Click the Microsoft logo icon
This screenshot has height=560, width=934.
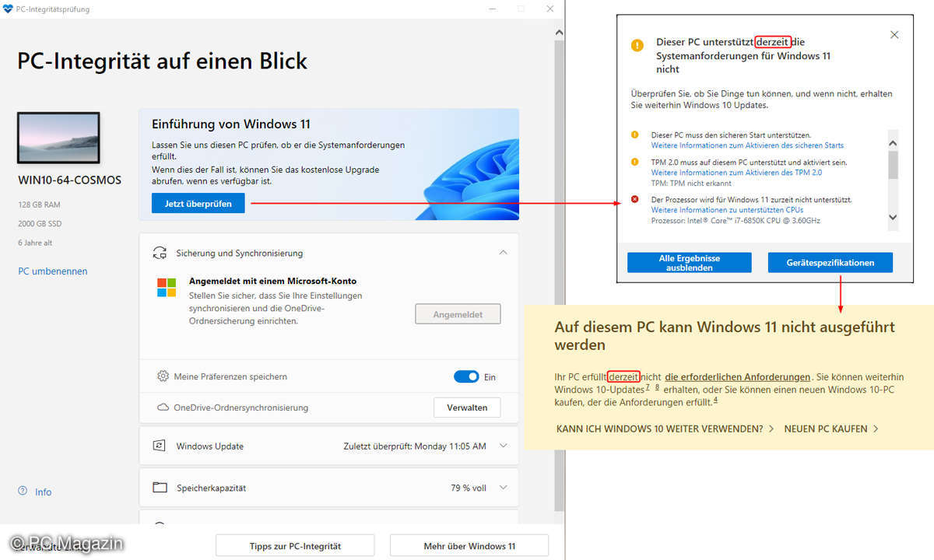(x=167, y=287)
